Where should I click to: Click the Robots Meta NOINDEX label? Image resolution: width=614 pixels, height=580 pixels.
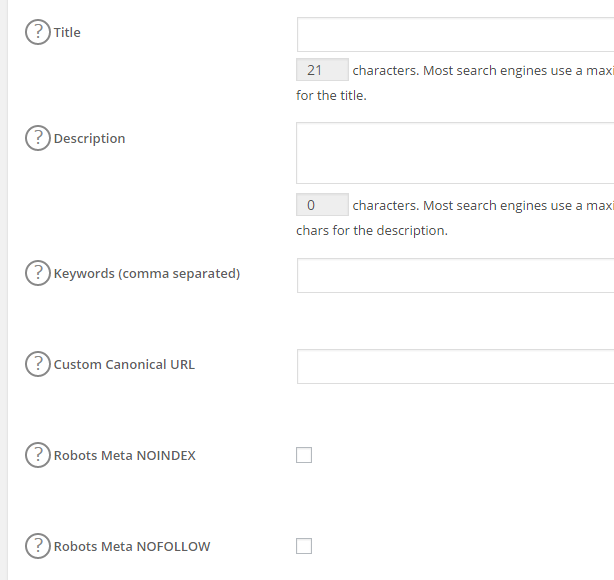pyautogui.click(x=124, y=455)
